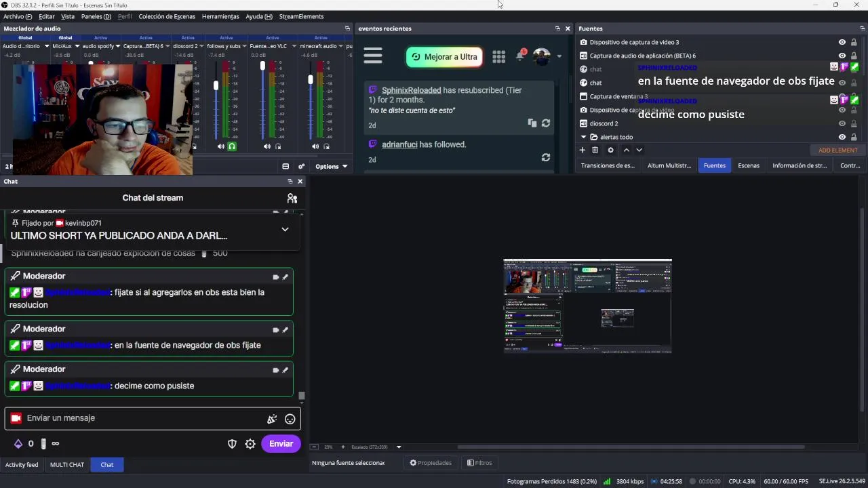The height and width of the screenshot is (488, 868).
Task: Open the StreamElements menu
Action: point(301,16)
